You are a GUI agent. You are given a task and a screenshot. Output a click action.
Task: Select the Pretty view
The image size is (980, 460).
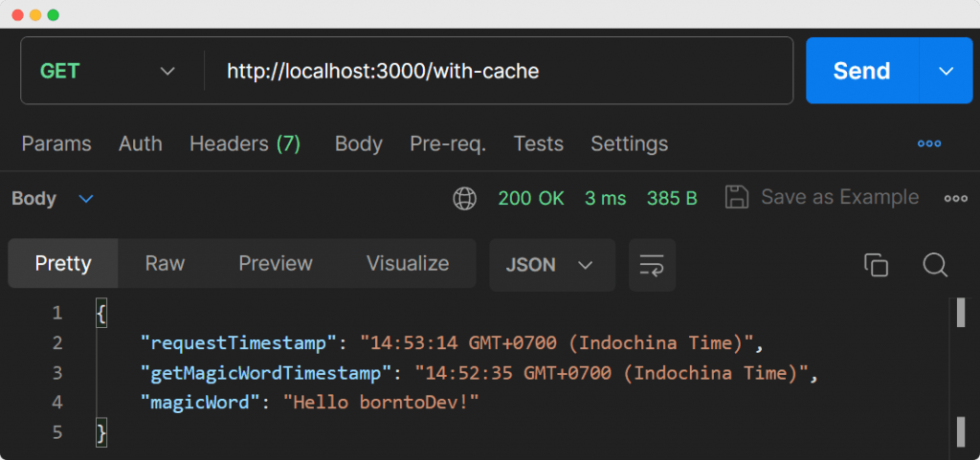[x=63, y=263]
